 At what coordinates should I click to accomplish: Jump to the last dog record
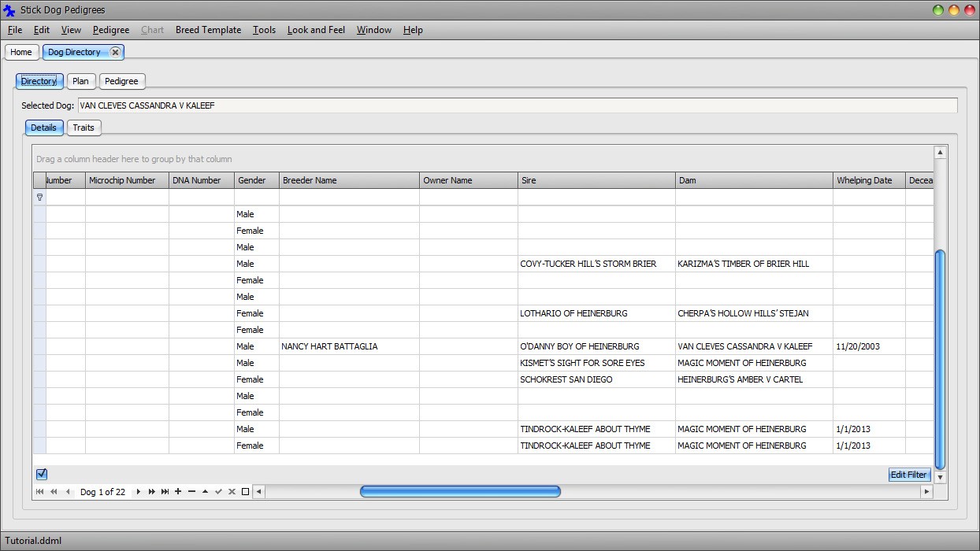click(165, 491)
